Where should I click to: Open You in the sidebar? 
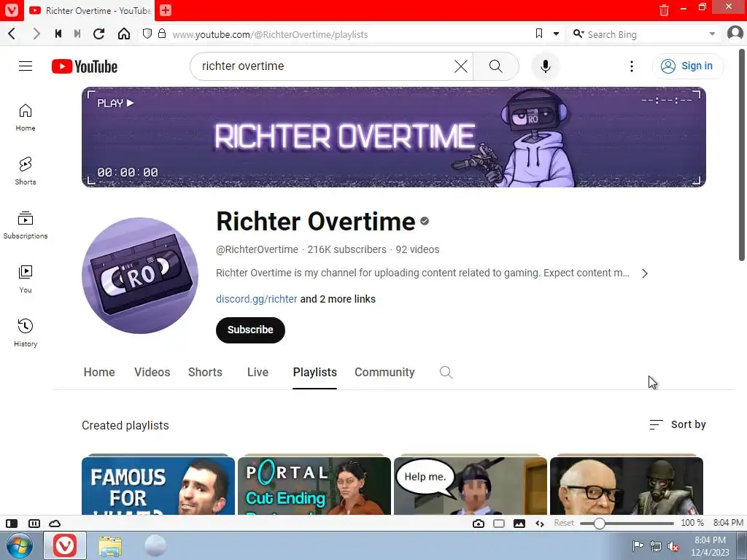coord(26,279)
